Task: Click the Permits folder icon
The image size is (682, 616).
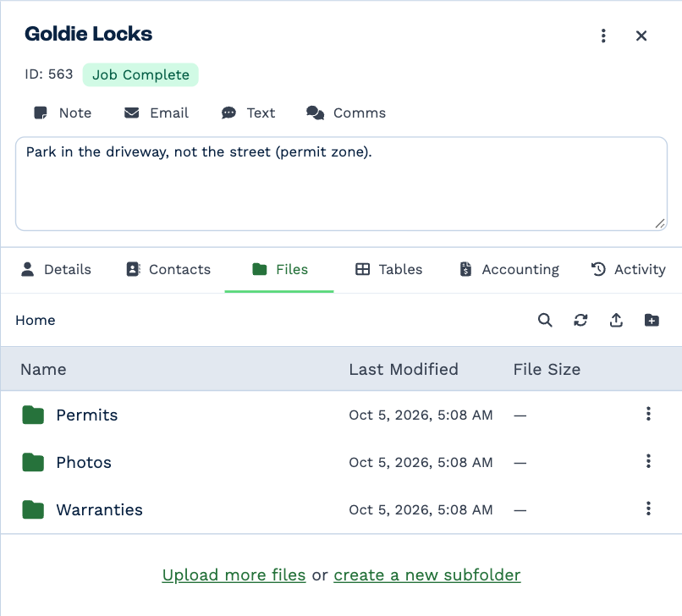Action: 33,415
